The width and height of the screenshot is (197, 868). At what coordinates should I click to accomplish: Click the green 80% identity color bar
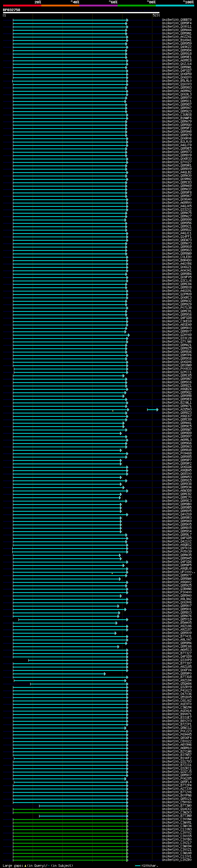(x=137, y=6)
